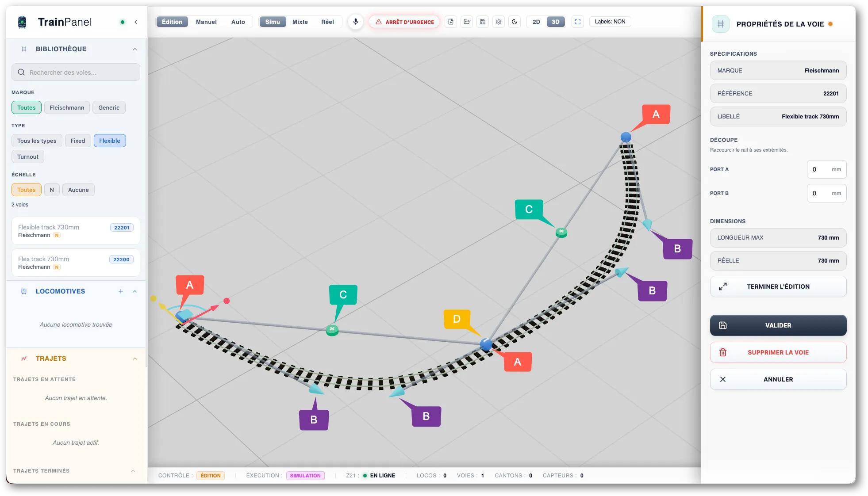Viewport: 868px width, 496px height.
Task: Click the SIMULATION status badge
Action: 305,476
